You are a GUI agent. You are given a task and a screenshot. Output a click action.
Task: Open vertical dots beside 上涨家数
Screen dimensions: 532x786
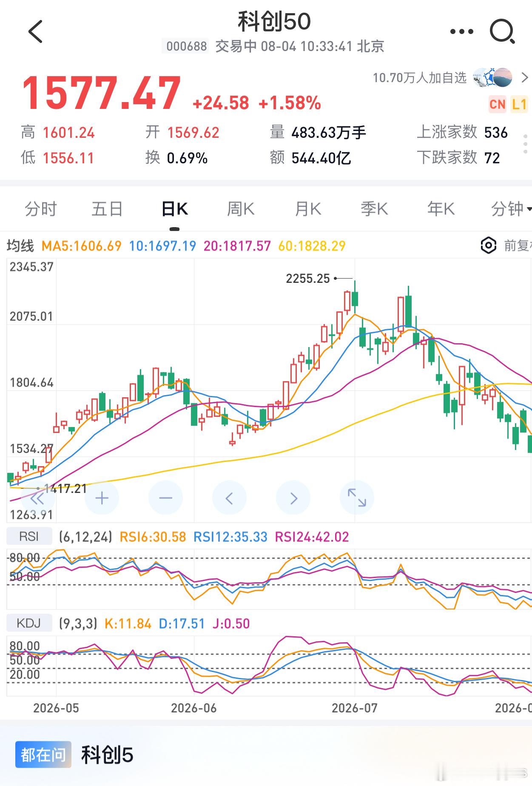526,145
